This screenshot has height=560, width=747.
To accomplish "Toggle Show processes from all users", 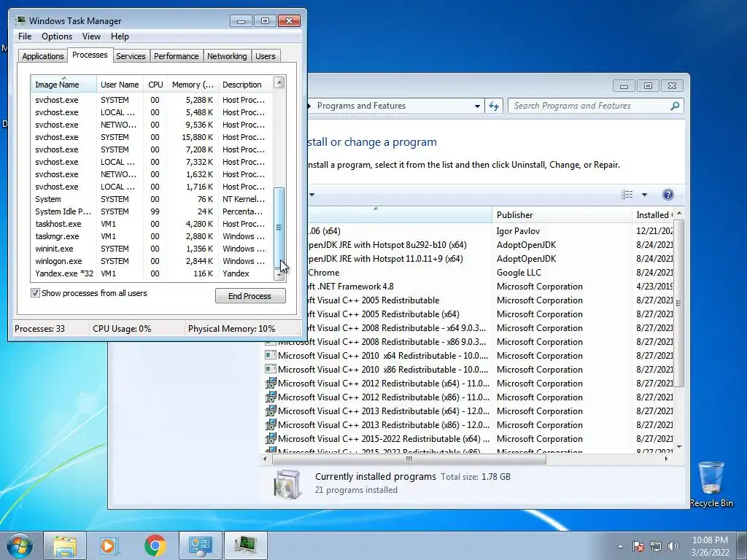I will pos(35,293).
